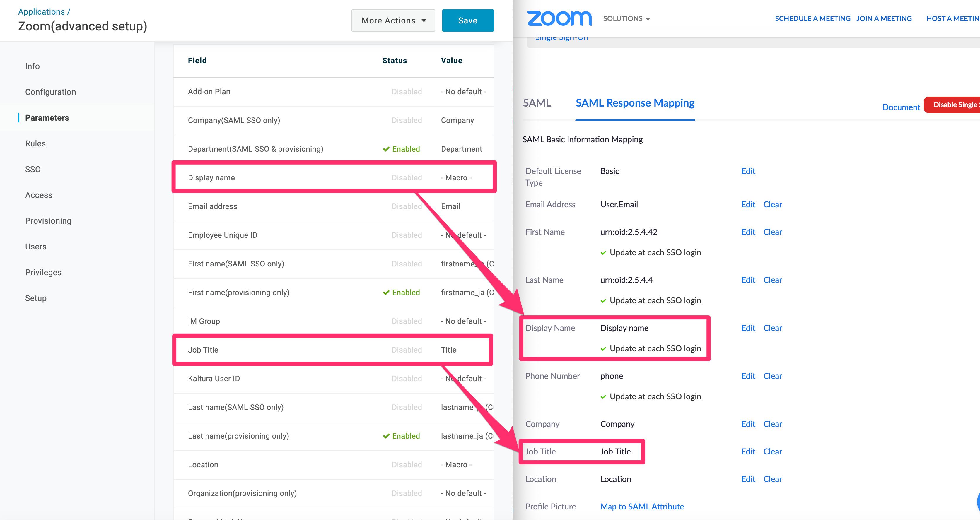Edit the Phone Number mapping
This screenshot has width=980, height=520.
tap(748, 376)
